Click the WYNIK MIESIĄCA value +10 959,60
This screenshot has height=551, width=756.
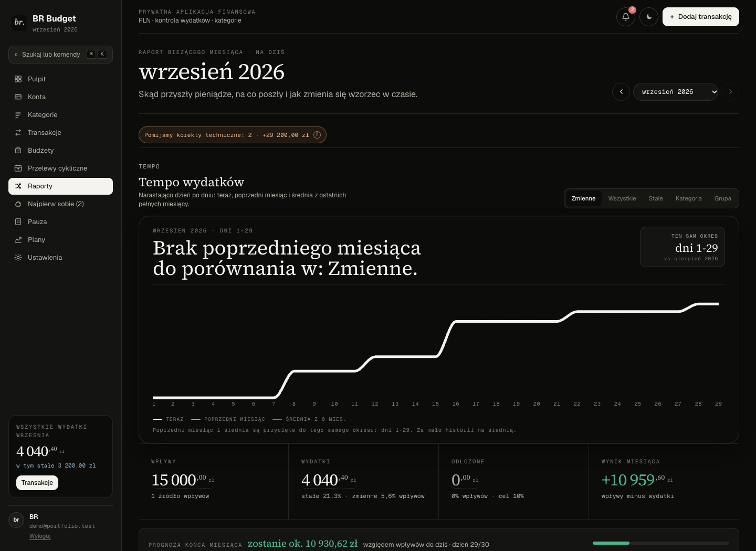click(637, 480)
